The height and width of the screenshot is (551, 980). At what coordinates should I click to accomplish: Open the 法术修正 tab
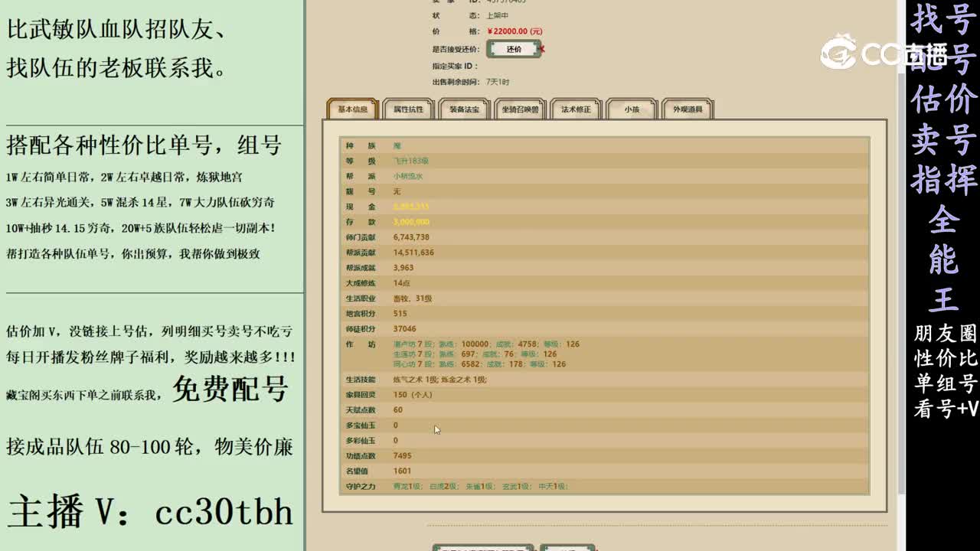[576, 109]
